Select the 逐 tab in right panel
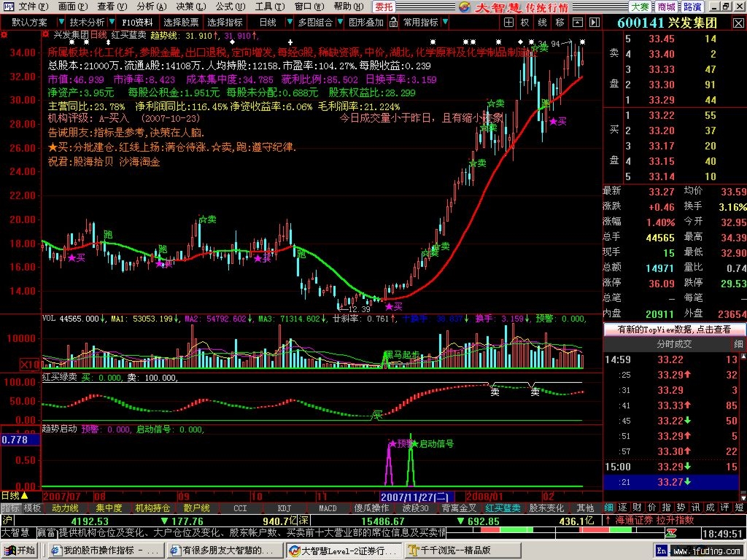The height and width of the screenshot is (560, 747). [x=623, y=508]
